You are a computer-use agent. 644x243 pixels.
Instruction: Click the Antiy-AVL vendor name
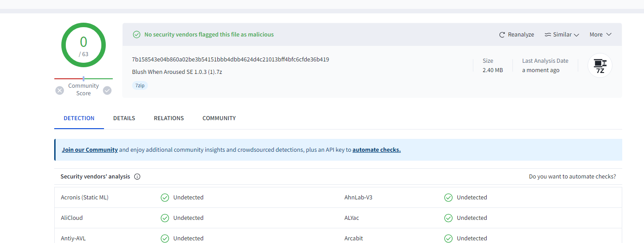click(x=73, y=239)
